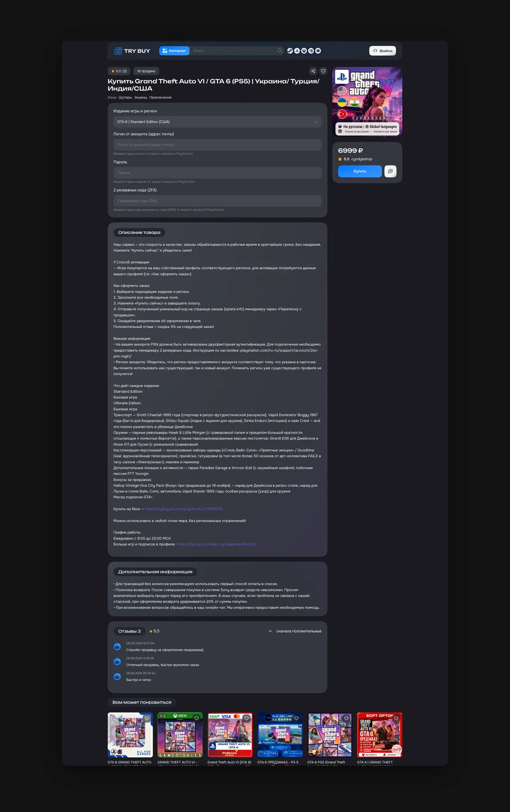The width and height of the screenshot is (510, 812).
Task: Open the review sorting dropdown
Action: tap(295, 631)
